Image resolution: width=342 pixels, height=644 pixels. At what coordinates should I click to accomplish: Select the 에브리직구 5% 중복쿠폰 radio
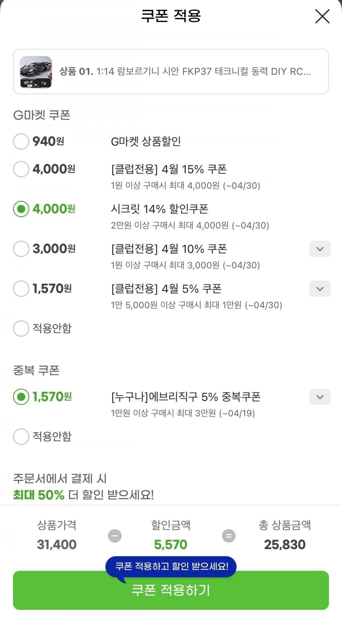coord(21,397)
